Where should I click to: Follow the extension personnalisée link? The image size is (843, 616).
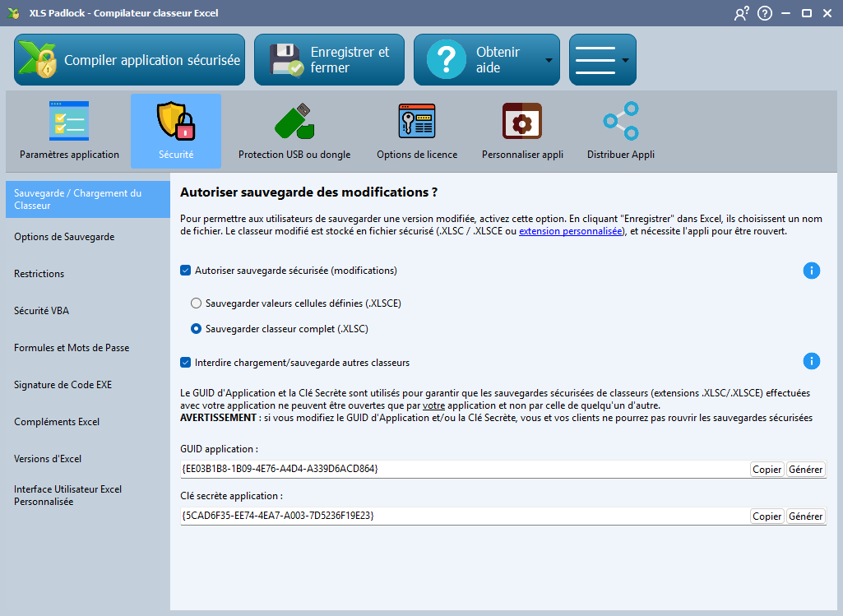(572, 232)
